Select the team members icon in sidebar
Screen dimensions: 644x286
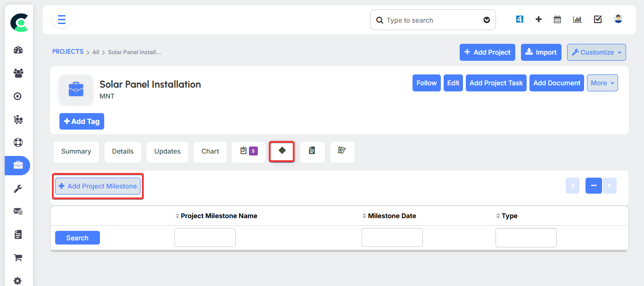(x=17, y=73)
